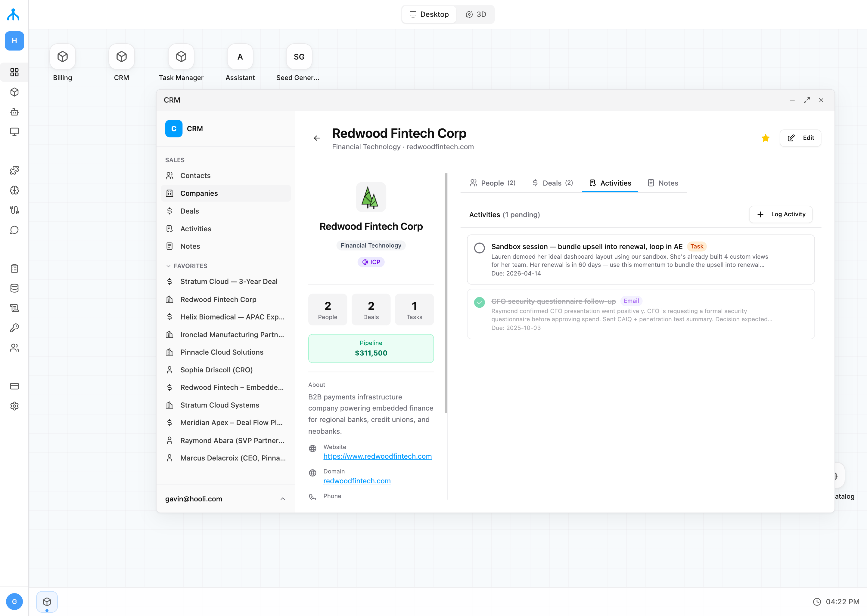867x616 pixels.
Task: Open the Deals tab showing two deals
Action: (553, 183)
